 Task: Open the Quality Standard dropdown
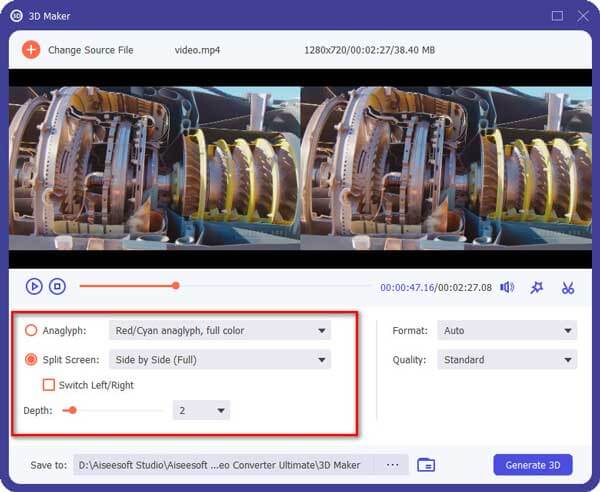coord(507,360)
